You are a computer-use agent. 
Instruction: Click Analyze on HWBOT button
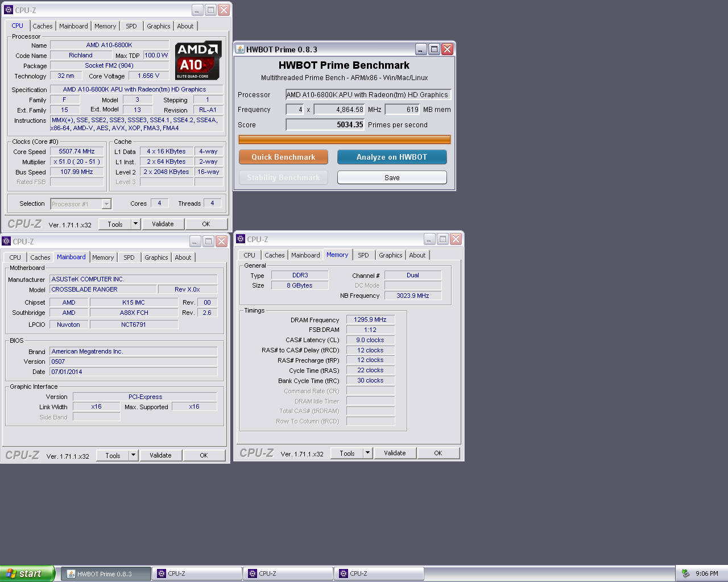tap(392, 157)
